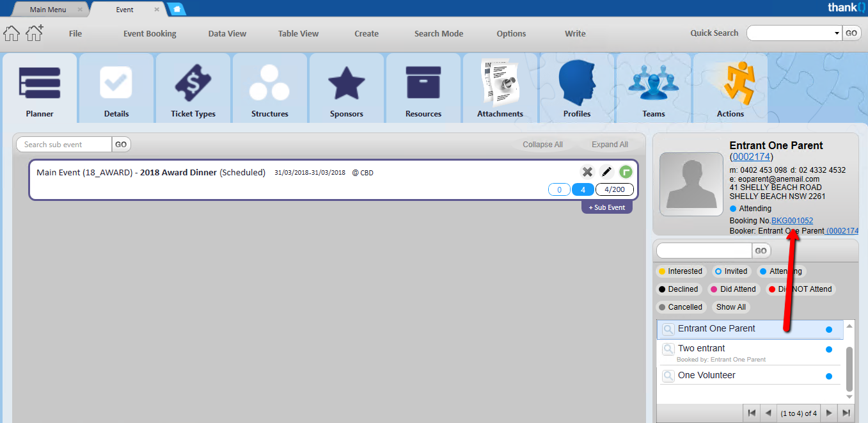This screenshot has width=868, height=423.
Task: Toggle the Declined status filter
Action: point(678,289)
